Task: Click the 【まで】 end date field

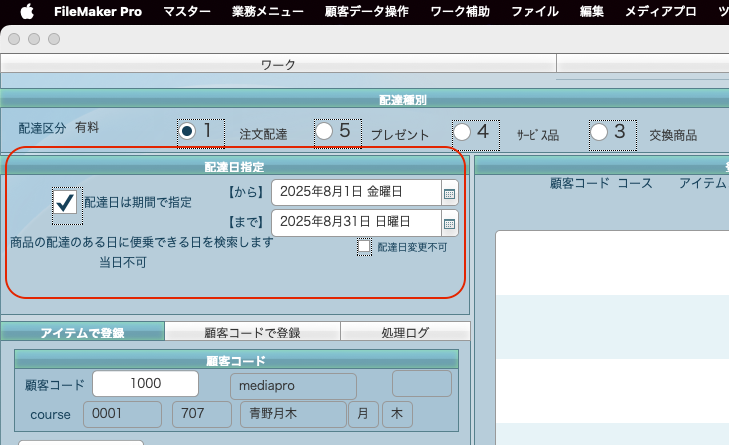Action: coord(355,223)
